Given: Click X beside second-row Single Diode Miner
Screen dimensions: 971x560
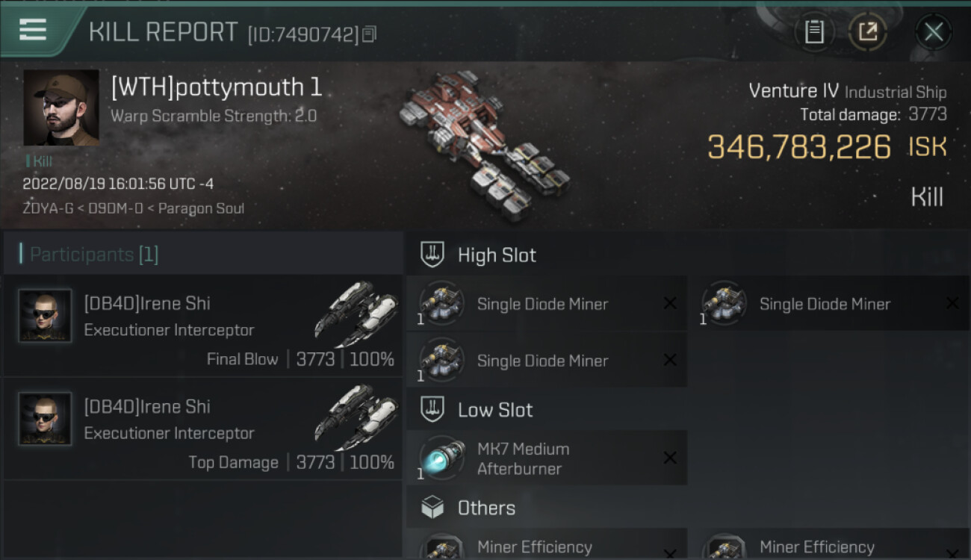Looking at the screenshot, I should (670, 360).
